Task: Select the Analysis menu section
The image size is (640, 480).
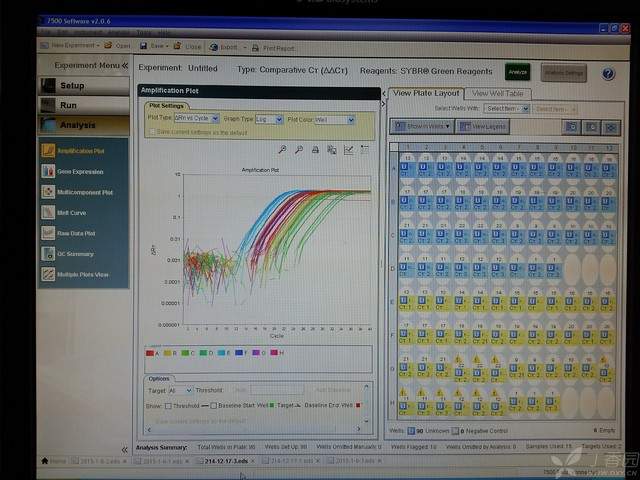Action: coord(84,125)
